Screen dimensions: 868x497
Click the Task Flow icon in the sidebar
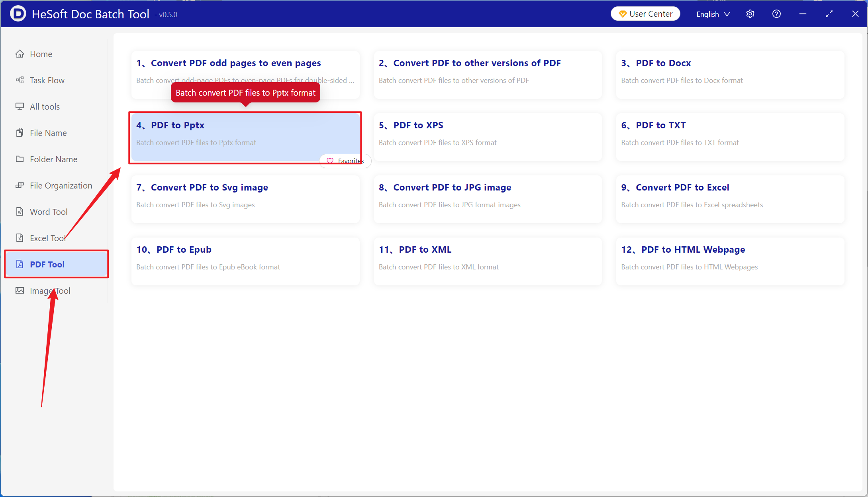tap(20, 80)
